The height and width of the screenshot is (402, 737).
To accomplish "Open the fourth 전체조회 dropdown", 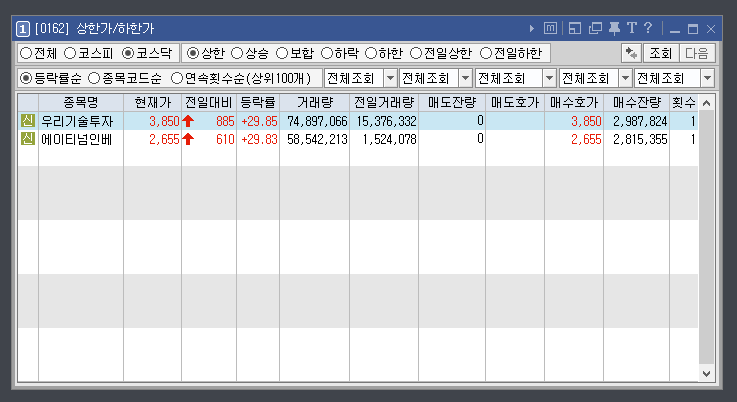I will (x=625, y=79).
